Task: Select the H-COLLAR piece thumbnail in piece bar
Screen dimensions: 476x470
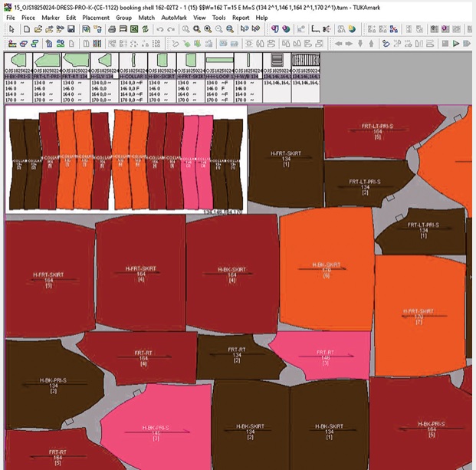Action: [x=133, y=61]
